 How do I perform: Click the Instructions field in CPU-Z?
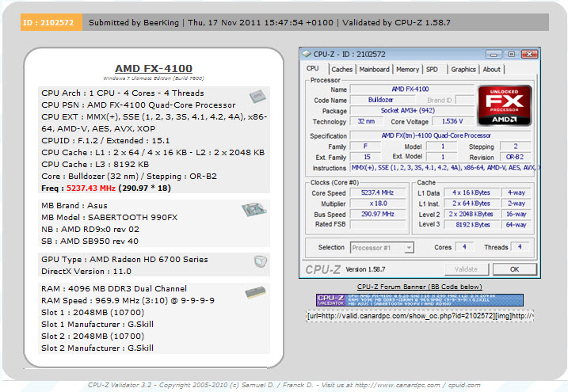tap(442, 168)
